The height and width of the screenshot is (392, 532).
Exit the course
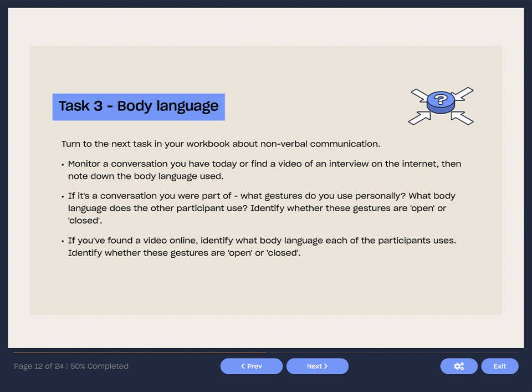499,366
